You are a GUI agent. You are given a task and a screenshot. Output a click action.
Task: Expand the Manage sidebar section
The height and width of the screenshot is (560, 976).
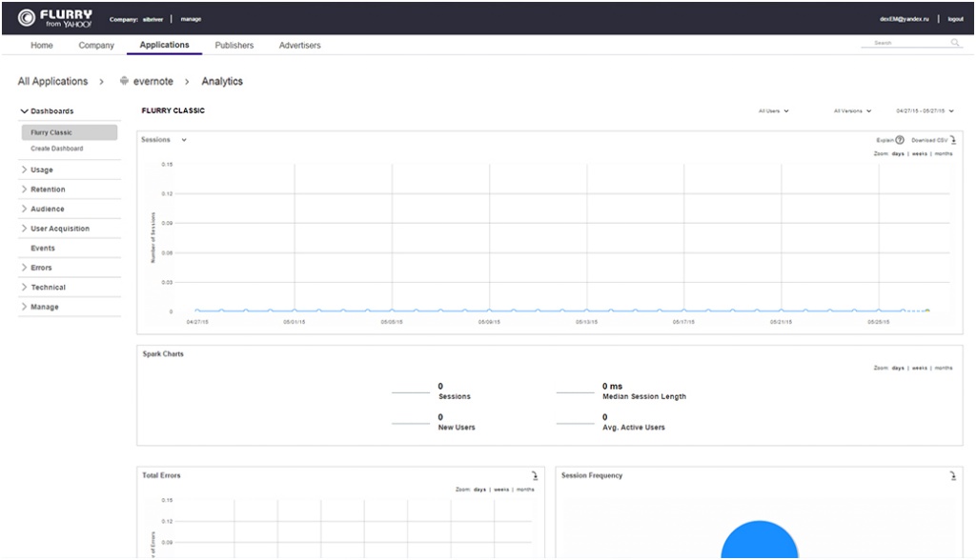tap(24, 307)
